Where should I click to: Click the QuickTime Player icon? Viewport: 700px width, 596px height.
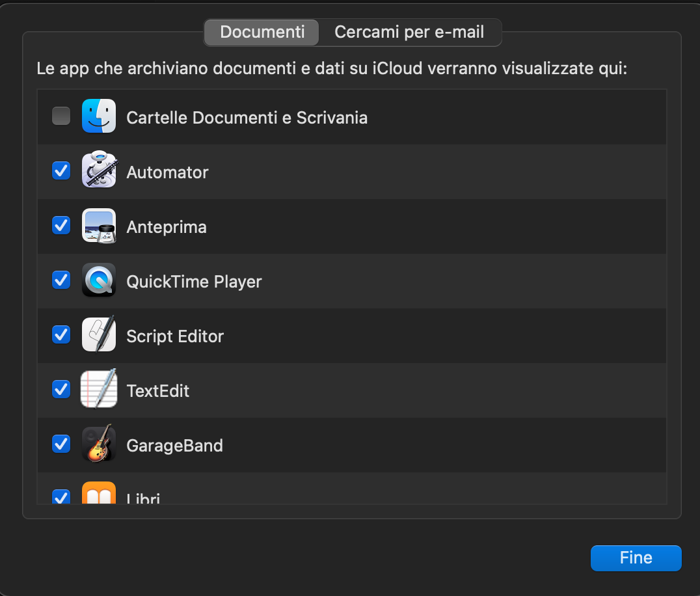tap(99, 280)
